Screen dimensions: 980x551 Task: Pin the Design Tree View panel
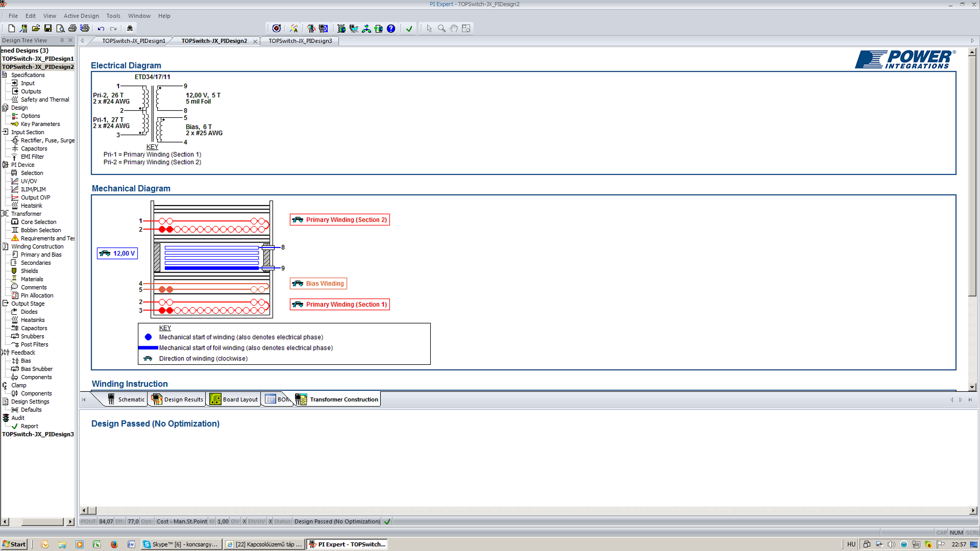pos(62,40)
